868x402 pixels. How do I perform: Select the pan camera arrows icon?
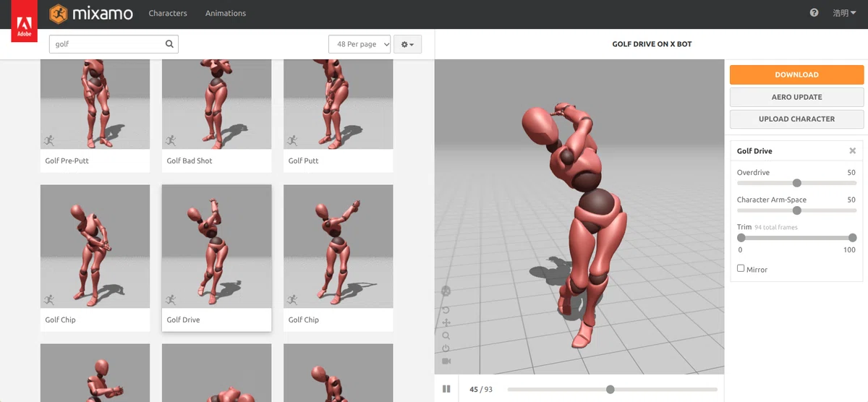[x=446, y=322]
